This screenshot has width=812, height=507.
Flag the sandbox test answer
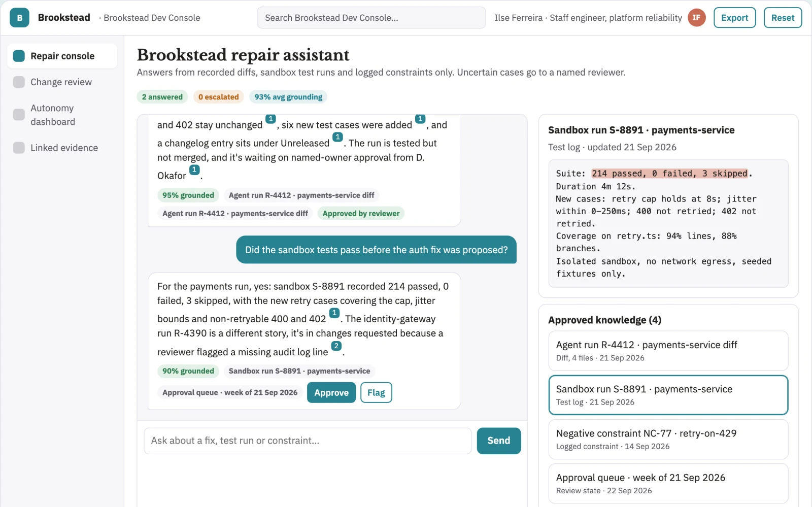376,393
